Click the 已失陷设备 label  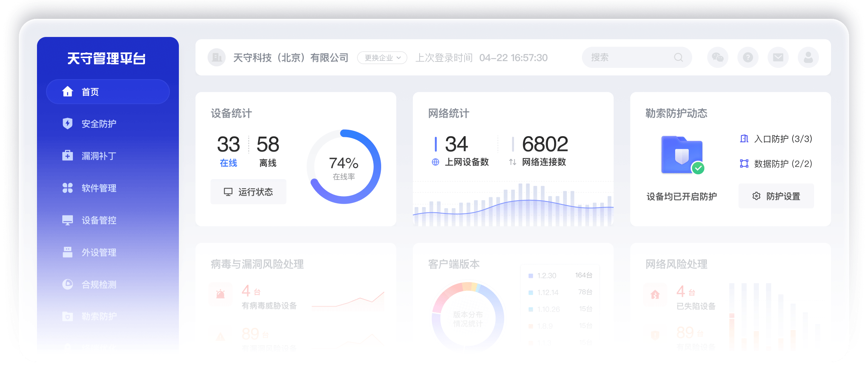point(696,306)
